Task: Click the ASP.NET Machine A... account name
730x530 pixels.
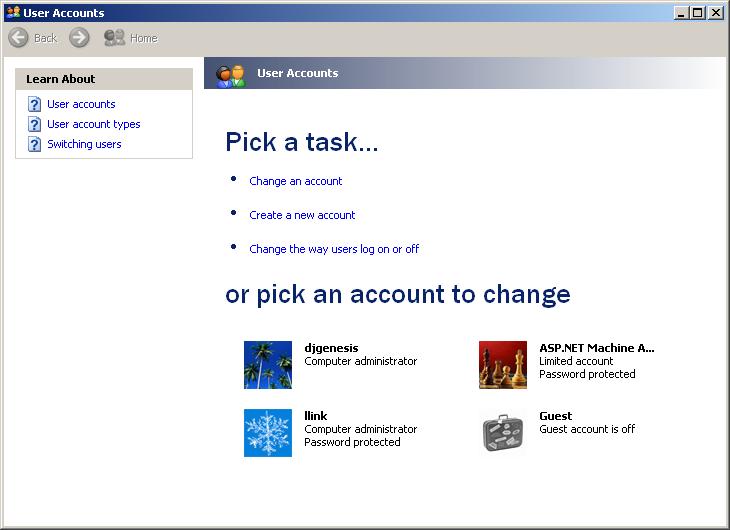Action: tap(596, 348)
